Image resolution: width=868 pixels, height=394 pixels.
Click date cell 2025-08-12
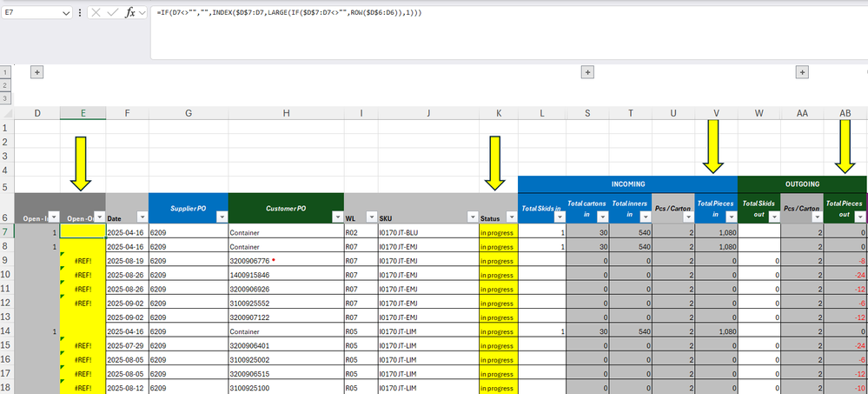point(127,388)
